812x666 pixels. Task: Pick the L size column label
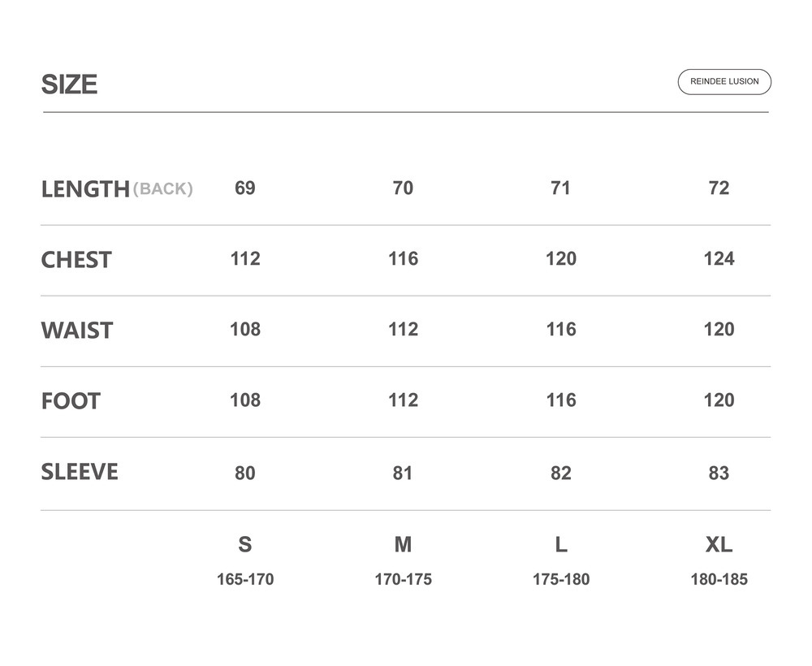[561, 544]
